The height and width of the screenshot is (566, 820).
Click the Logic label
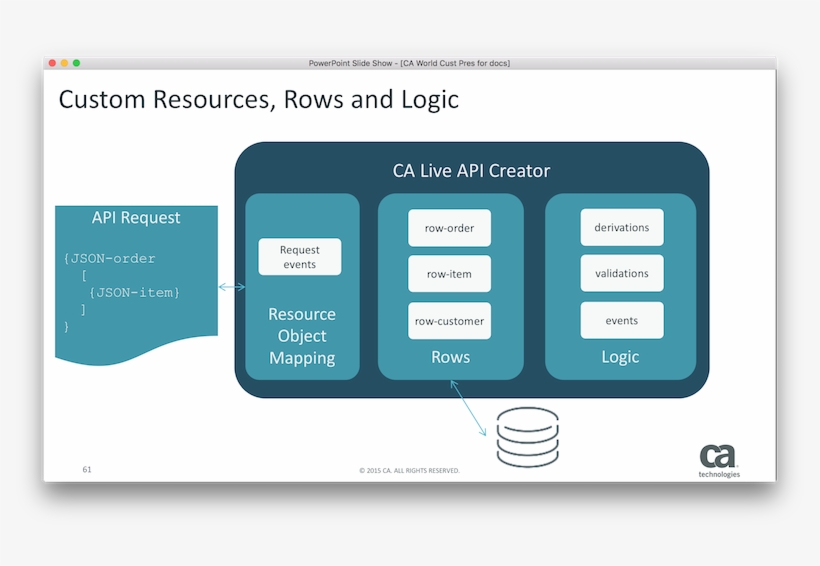point(620,357)
